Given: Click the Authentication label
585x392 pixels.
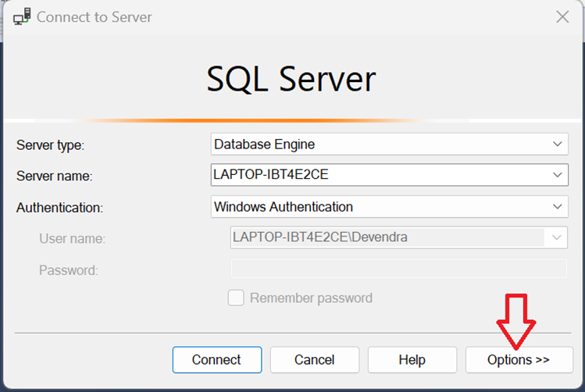Looking at the screenshot, I should point(59,208).
